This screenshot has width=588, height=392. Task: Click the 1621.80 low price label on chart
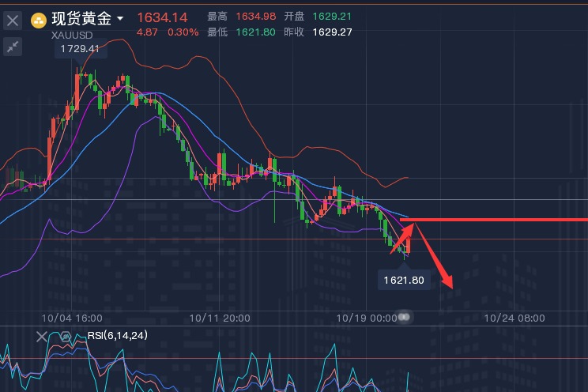[404, 280]
